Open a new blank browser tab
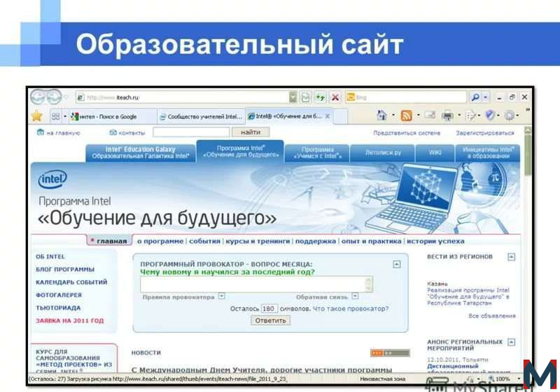Image resolution: width=560 pixels, height=392 pixels. point(341,116)
